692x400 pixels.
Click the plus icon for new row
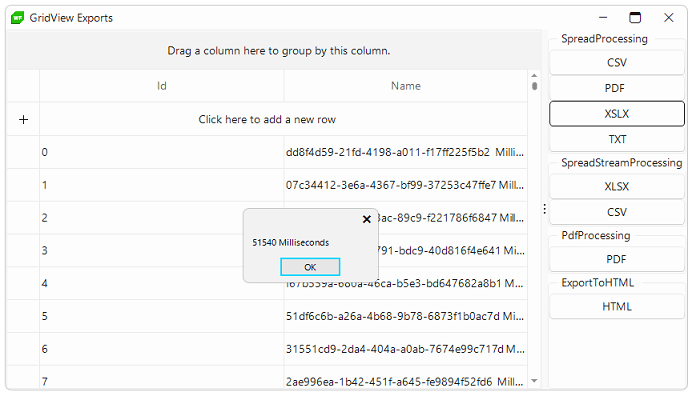point(23,120)
